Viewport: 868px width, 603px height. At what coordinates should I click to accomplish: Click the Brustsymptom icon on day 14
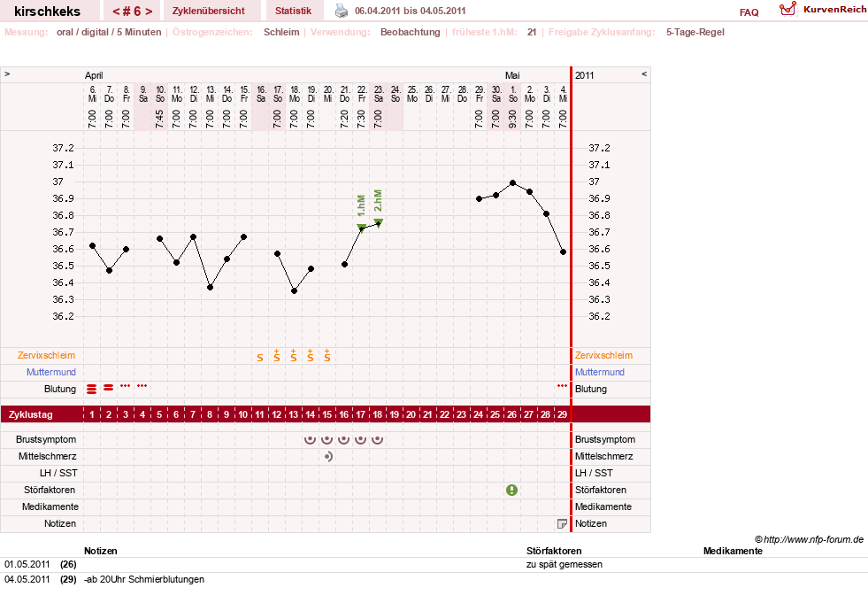(310, 439)
